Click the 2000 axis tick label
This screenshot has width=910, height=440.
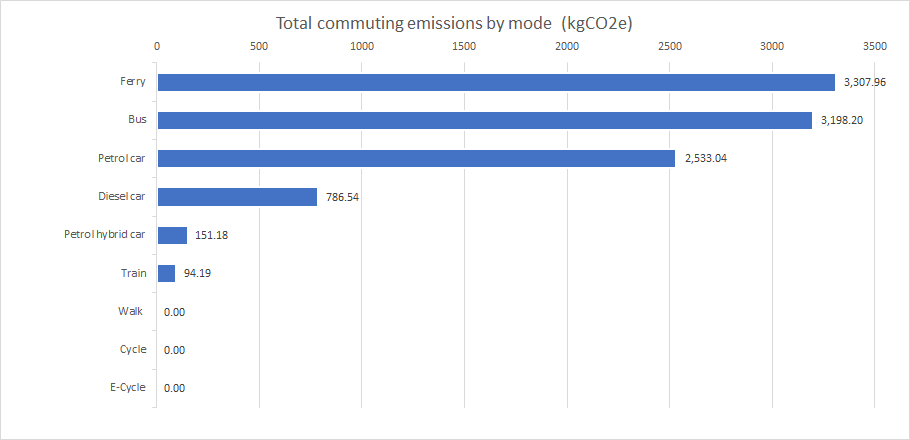tap(567, 47)
